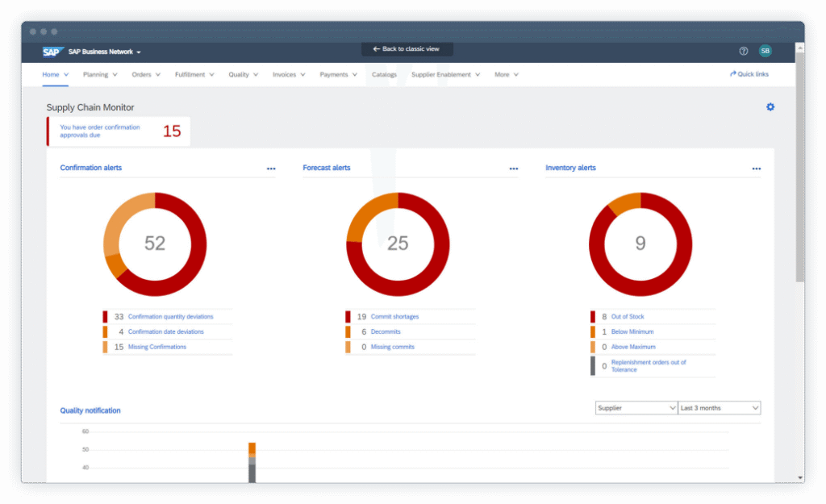Expand the Planning menu

pyautogui.click(x=100, y=74)
